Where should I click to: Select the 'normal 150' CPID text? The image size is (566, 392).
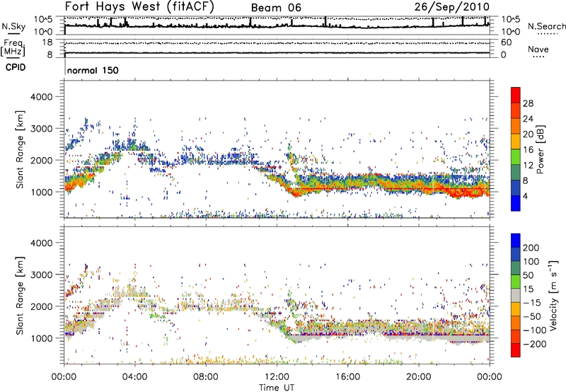point(93,70)
